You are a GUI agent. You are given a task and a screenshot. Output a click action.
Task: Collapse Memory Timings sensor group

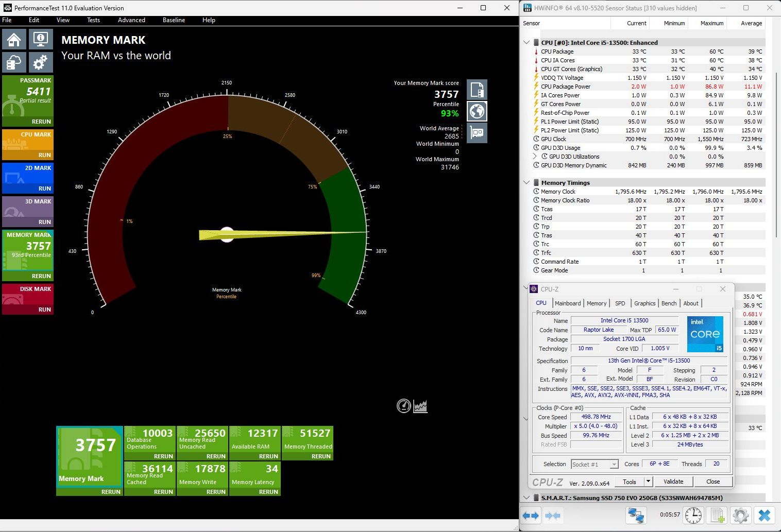click(x=527, y=182)
